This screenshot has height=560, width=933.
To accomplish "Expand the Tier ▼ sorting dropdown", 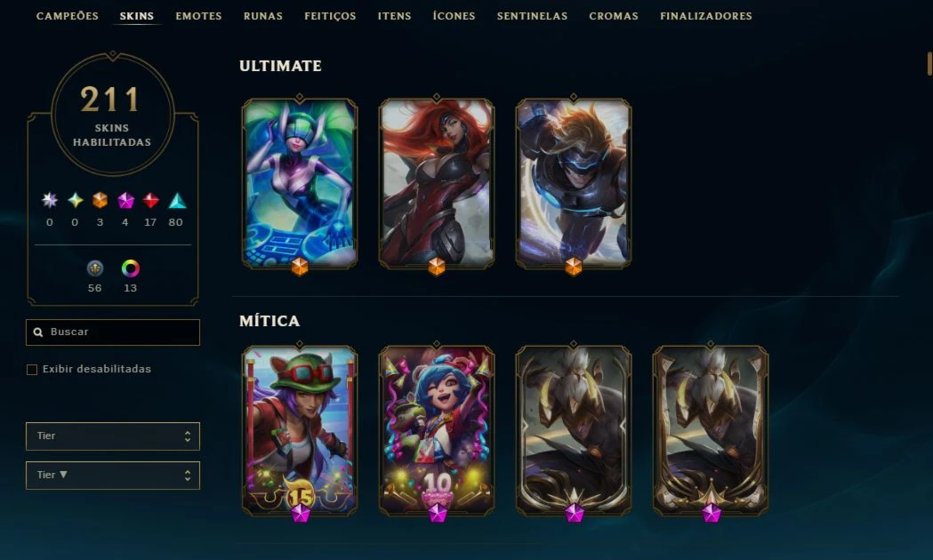I will [113, 476].
